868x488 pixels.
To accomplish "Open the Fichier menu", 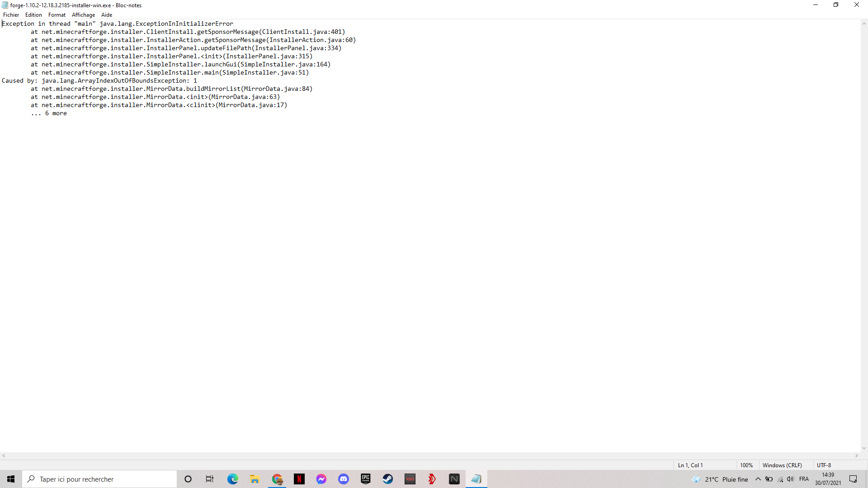I will click(11, 15).
